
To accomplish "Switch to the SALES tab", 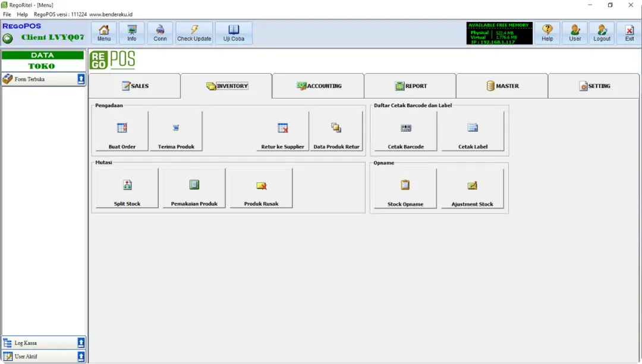I will tap(135, 86).
